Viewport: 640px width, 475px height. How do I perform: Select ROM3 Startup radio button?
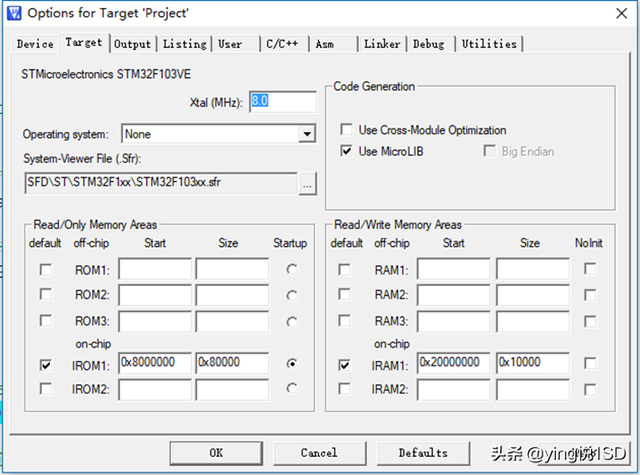click(x=292, y=322)
